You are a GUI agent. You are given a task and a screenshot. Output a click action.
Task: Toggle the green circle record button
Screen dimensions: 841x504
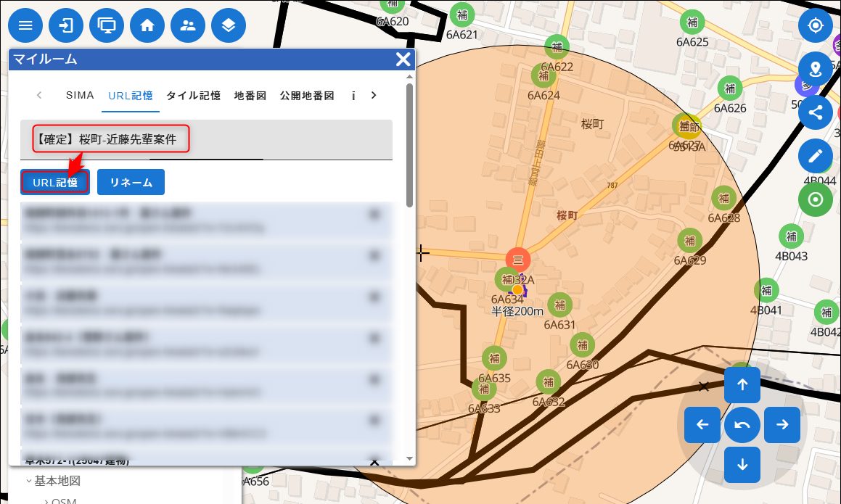coord(816,199)
